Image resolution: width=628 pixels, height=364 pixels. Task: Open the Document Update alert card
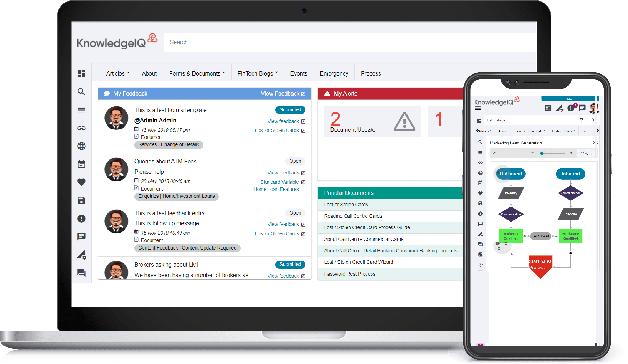[372, 121]
